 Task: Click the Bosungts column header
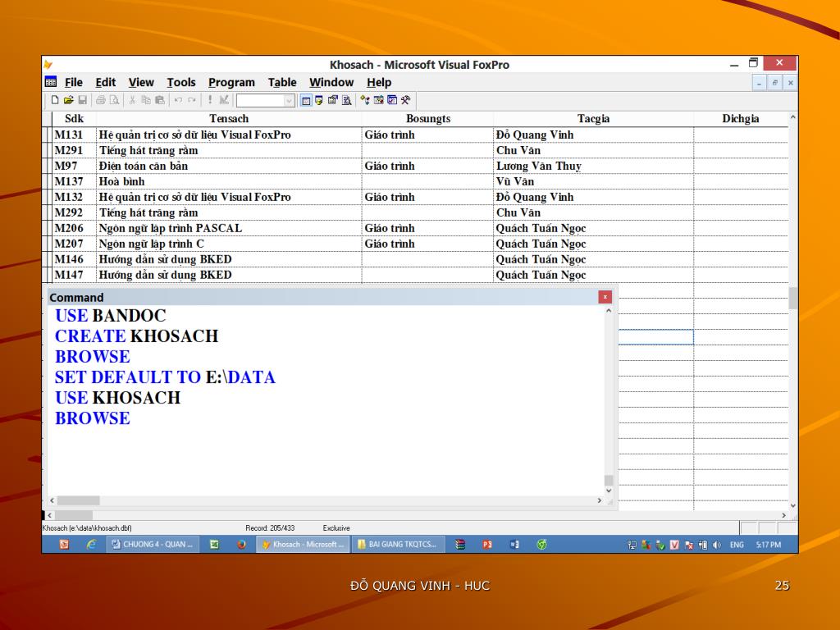tap(427, 119)
